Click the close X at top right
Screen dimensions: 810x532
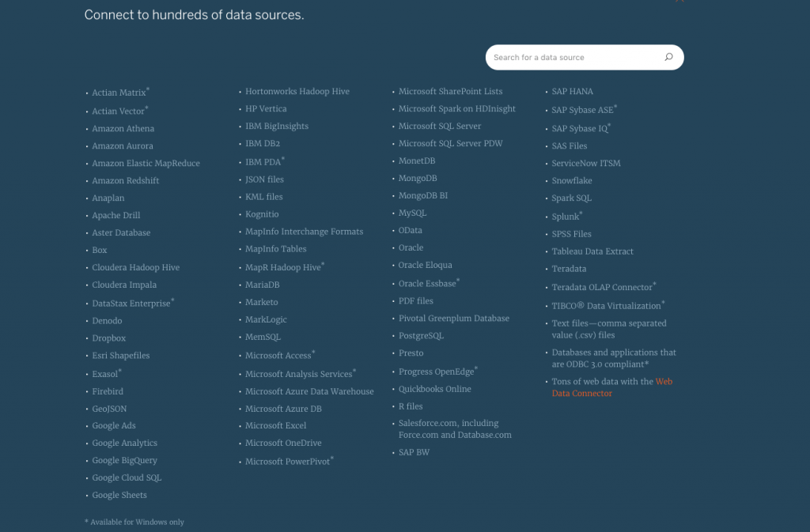pyautogui.click(x=679, y=2)
